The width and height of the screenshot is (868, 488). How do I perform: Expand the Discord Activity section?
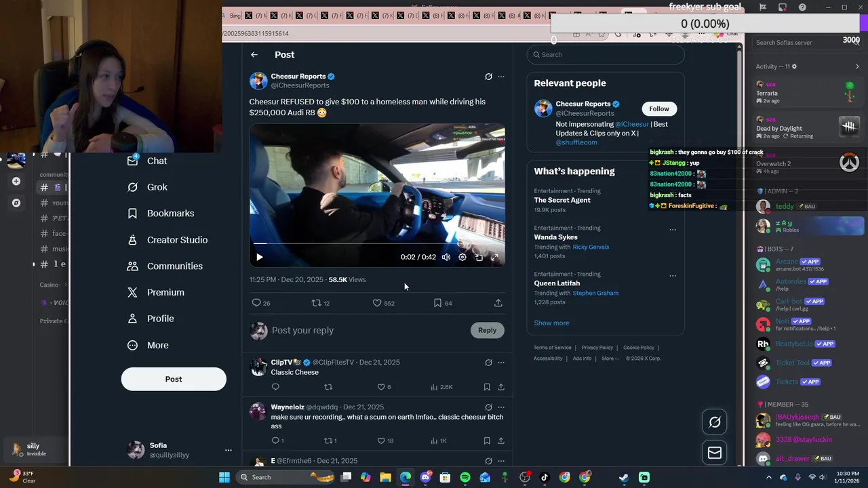[857, 66]
